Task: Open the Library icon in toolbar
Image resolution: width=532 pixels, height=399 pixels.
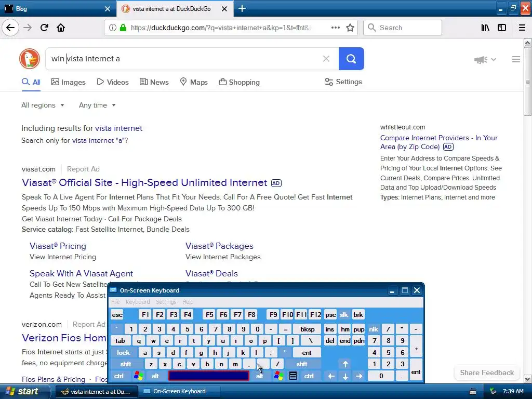Action: click(x=485, y=28)
